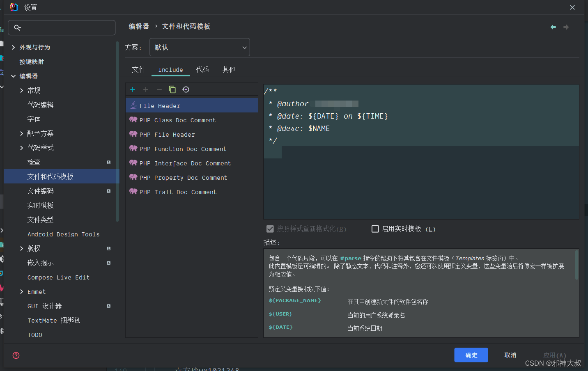Collapse the 编辑器 tree node
The image size is (588, 371).
coord(13,76)
